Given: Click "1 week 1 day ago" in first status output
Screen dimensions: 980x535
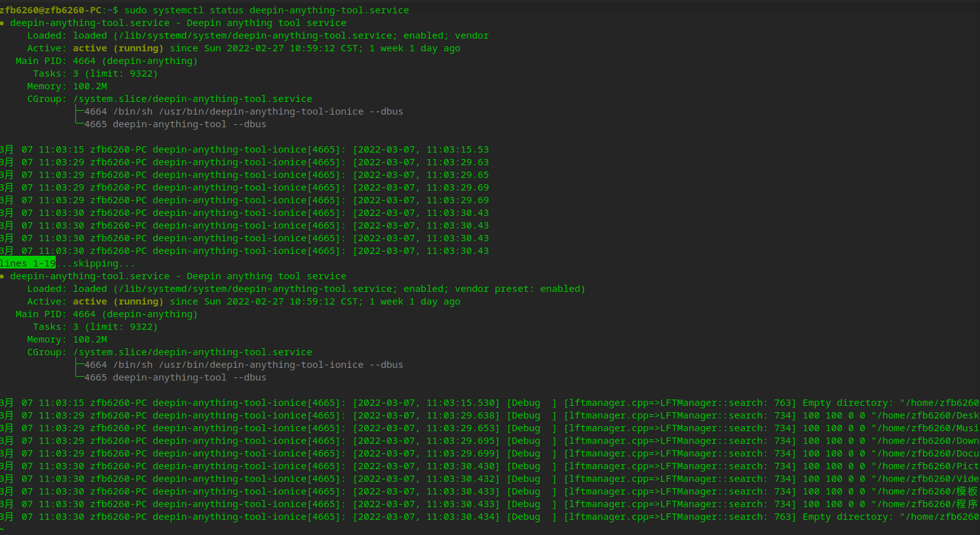Looking at the screenshot, I should (415, 48).
